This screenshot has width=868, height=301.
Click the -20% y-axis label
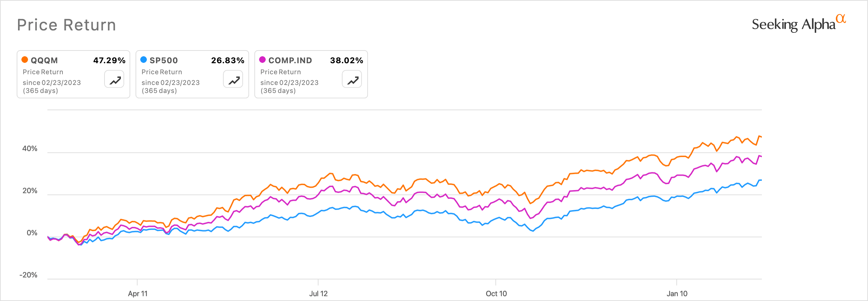coord(28,275)
